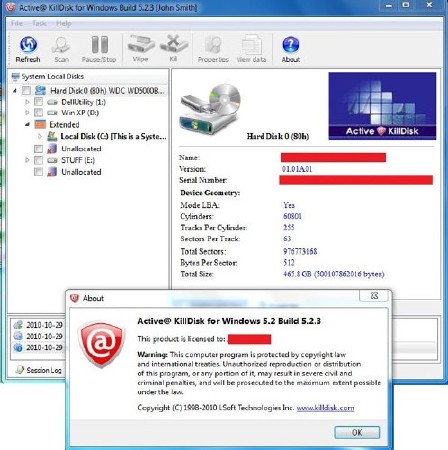
Task: Click the DellUtility partition icon
Action: tap(52, 102)
